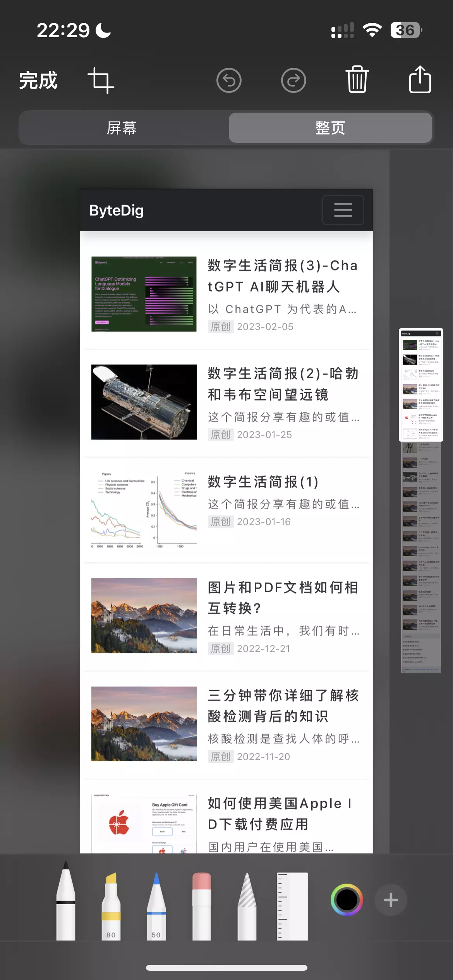Open Hubble telescope thumbnail image
The width and height of the screenshot is (453, 980).
coord(144,402)
